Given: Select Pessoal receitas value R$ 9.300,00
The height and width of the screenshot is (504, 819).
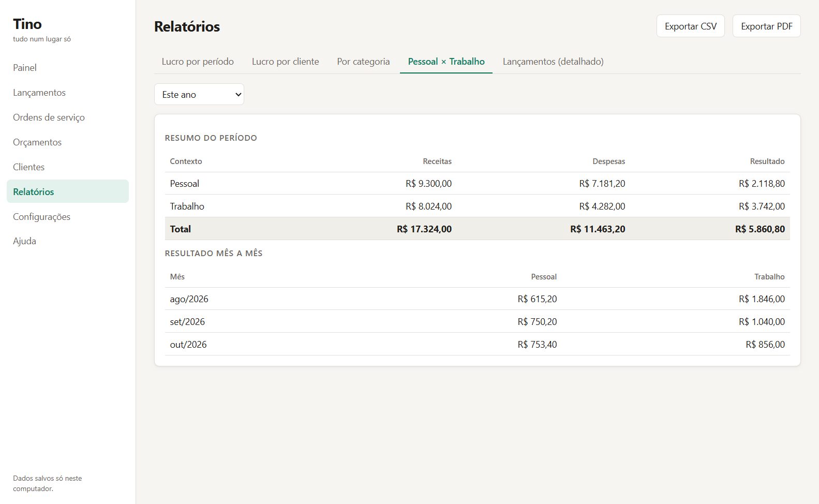Looking at the screenshot, I should (428, 184).
